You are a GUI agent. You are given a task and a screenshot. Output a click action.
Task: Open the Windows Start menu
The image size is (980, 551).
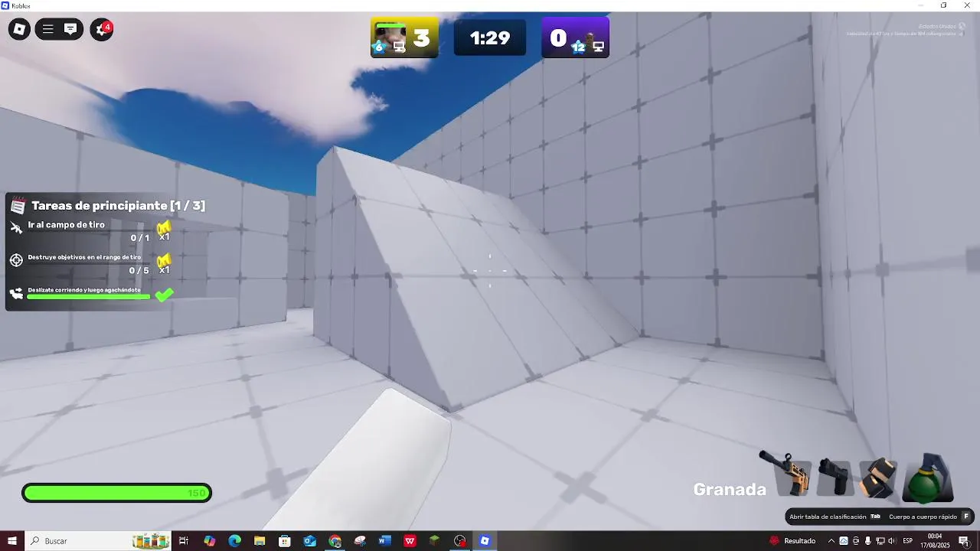[x=12, y=541]
